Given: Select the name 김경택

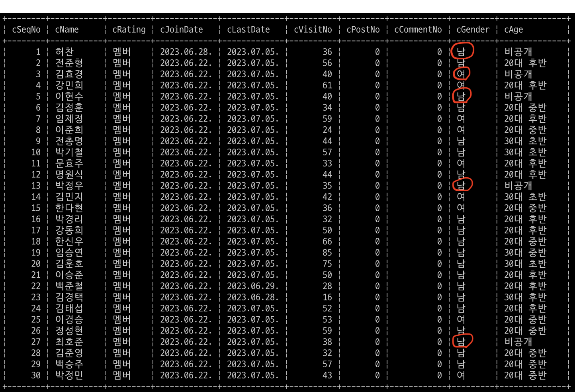Looking at the screenshot, I should point(69,297).
